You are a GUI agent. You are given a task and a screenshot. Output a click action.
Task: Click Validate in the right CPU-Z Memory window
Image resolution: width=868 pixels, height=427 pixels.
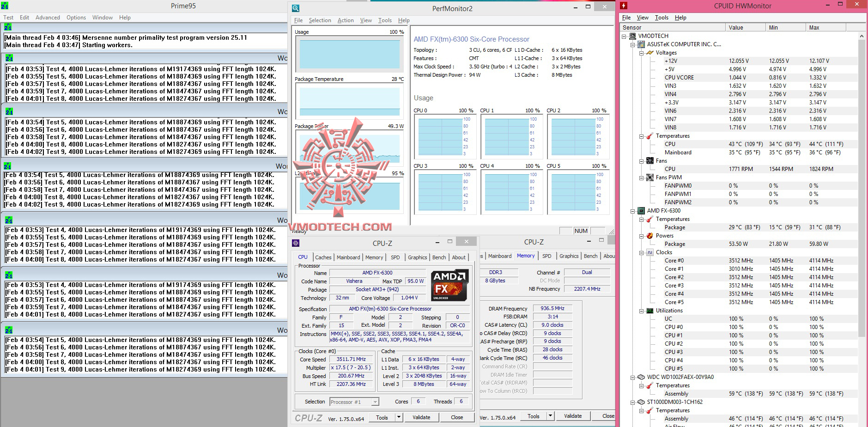573,416
